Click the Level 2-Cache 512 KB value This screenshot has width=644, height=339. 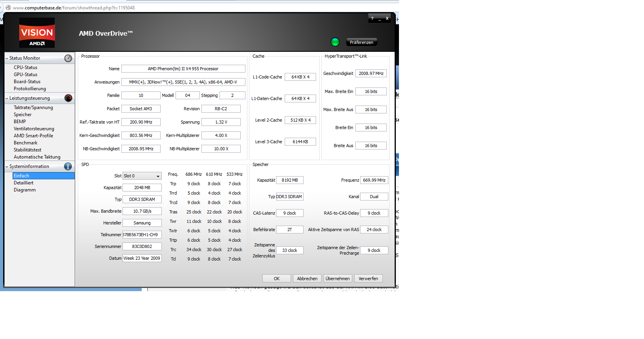(300, 120)
